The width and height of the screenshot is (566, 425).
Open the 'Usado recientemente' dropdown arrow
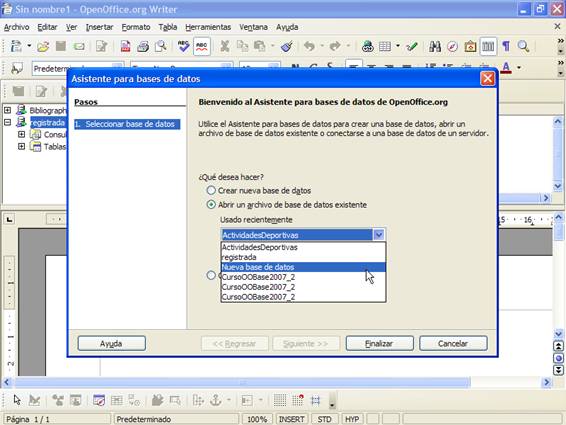(379, 235)
